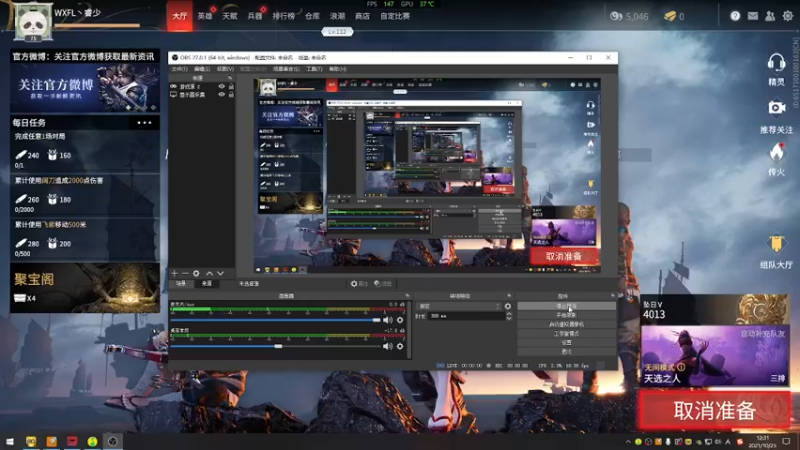The height and width of the screenshot is (450, 800).
Task: Open scene transition properties gear
Action: click(508, 306)
